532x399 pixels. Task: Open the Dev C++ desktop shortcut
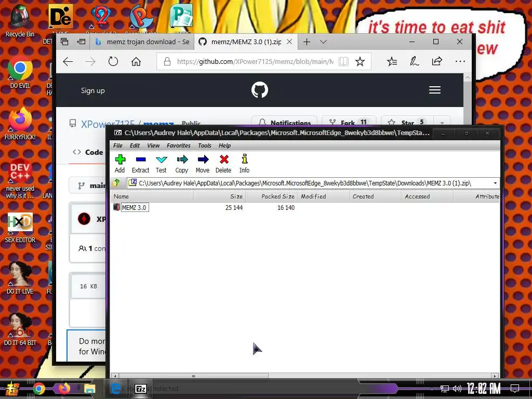(x=20, y=178)
